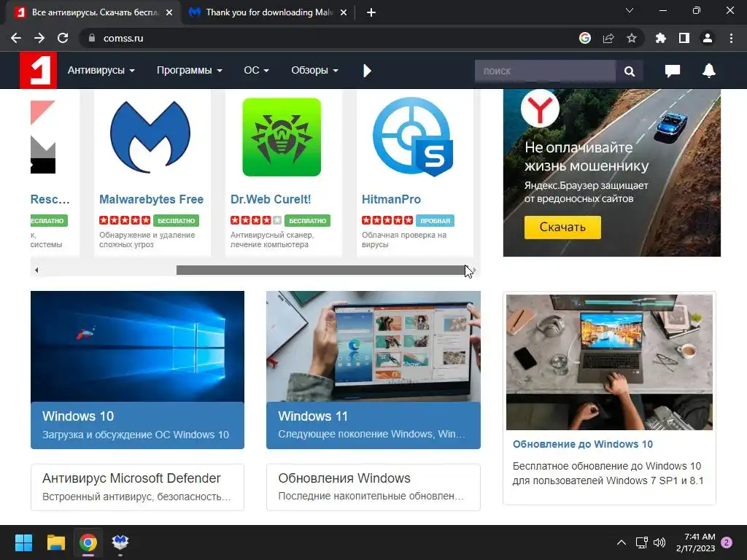Open File Explorer from the taskbar
This screenshot has height=560, width=747.
coord(55,542)
